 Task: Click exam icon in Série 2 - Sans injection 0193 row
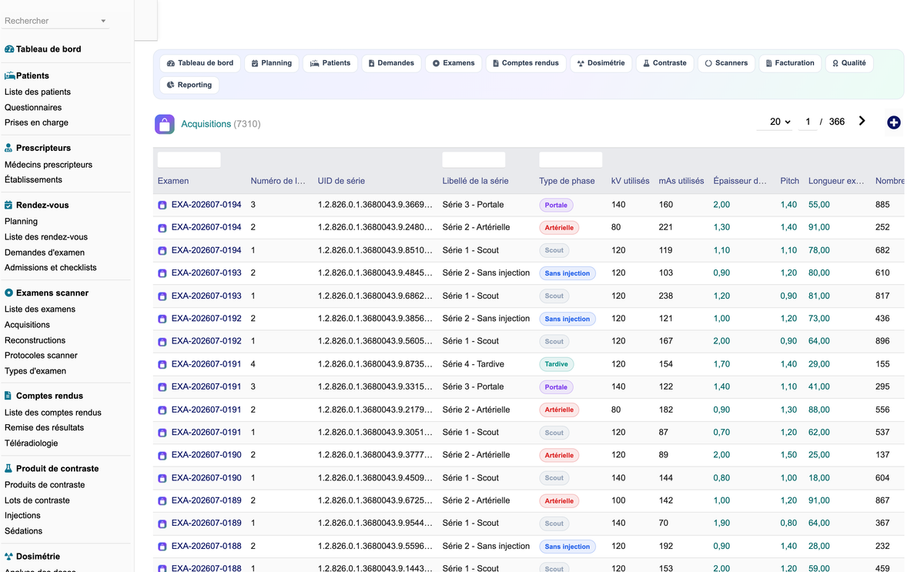click(162, 273)
